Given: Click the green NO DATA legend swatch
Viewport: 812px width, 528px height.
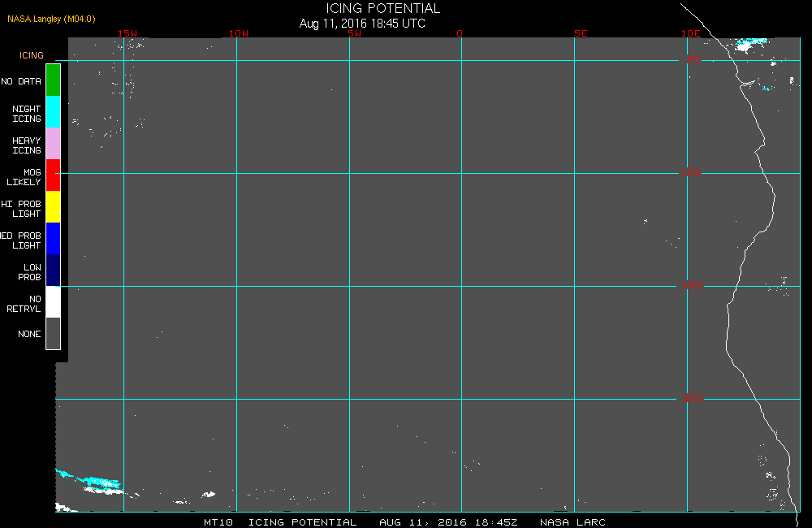Looking at the screenshot, I should click(54, 80).
